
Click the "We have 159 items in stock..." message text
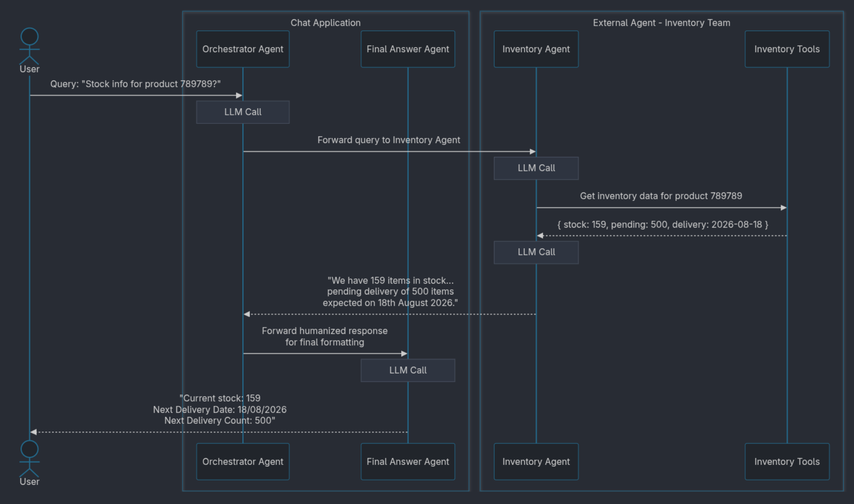point(390,291)
